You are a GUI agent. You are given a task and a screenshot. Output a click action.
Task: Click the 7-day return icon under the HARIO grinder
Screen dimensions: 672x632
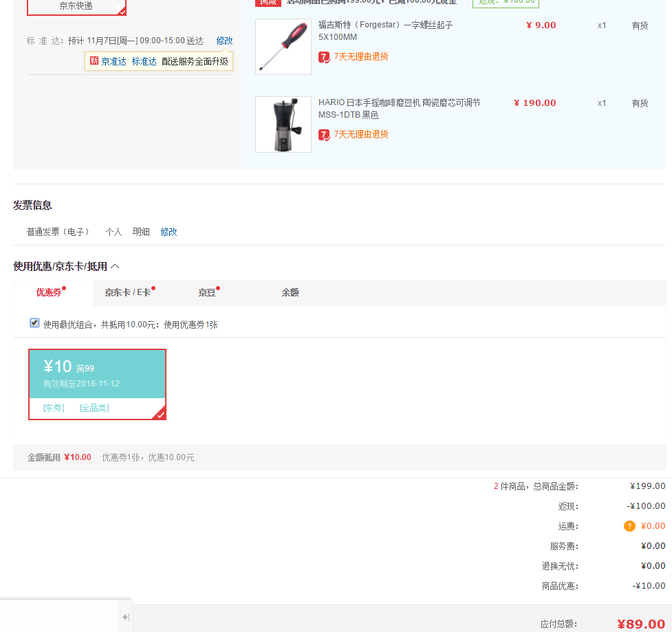pos(324,135)
